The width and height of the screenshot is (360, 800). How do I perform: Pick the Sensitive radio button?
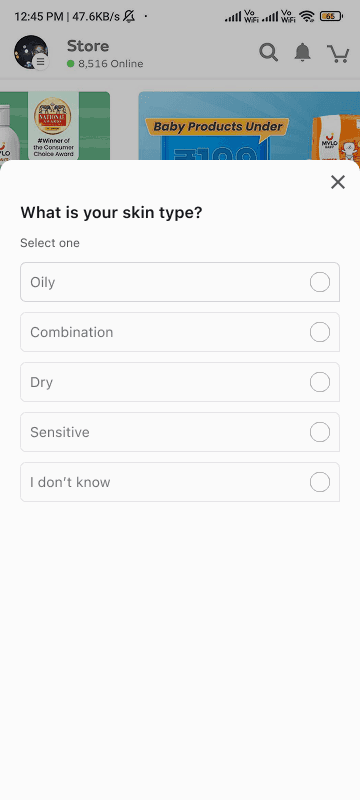pyautogui.click(x=320, y=432)
